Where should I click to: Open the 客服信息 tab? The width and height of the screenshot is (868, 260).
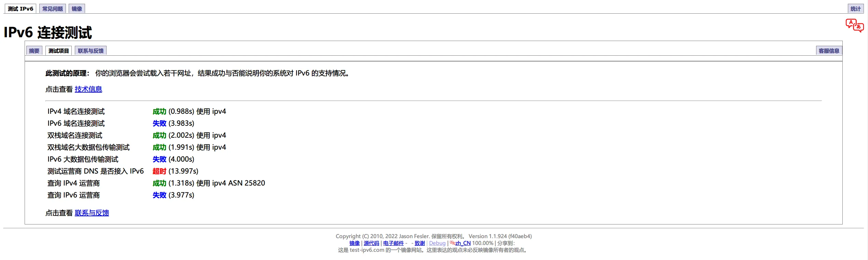pos(829,51)
